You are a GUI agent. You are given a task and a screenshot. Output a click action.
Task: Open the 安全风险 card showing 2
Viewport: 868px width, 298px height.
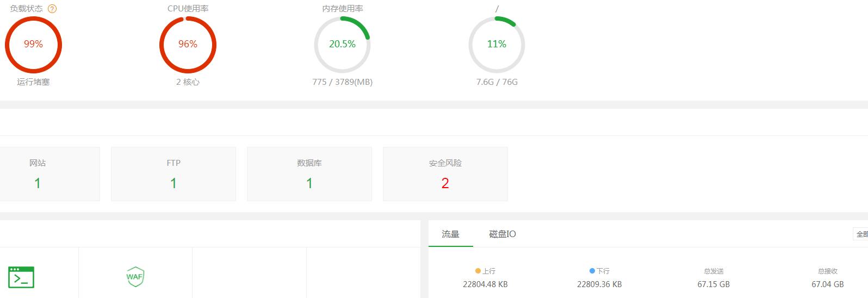[445, 174]
